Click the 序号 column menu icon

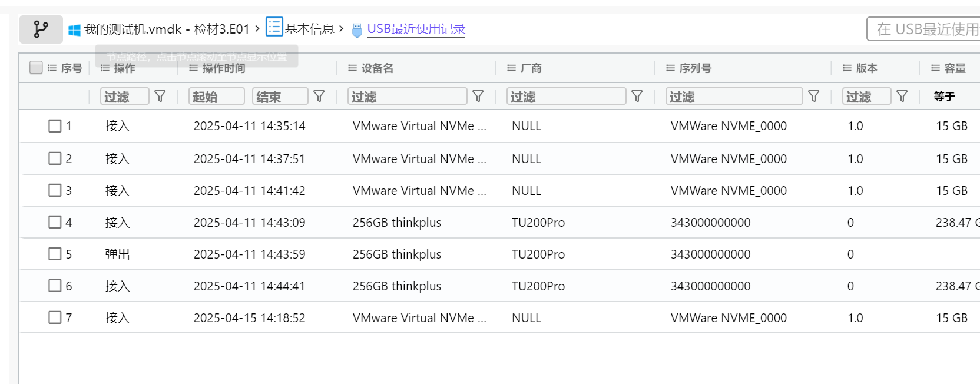click(x=52, y=68)
